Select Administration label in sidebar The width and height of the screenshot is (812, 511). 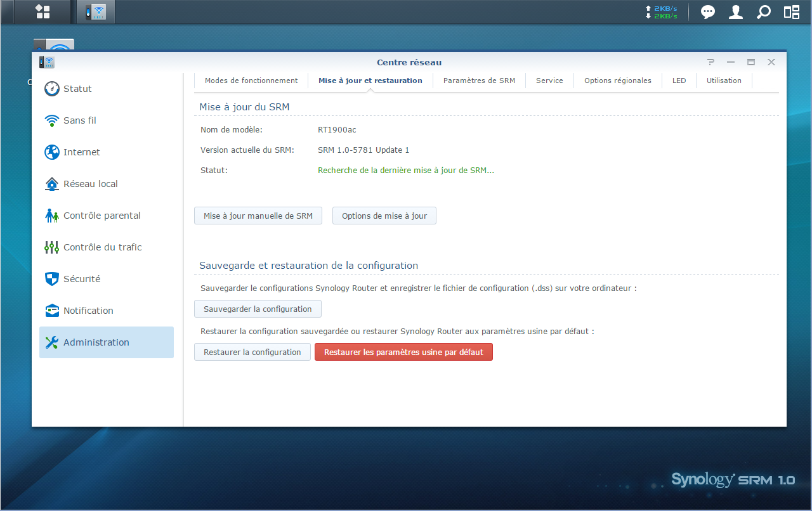click(96, 342)
